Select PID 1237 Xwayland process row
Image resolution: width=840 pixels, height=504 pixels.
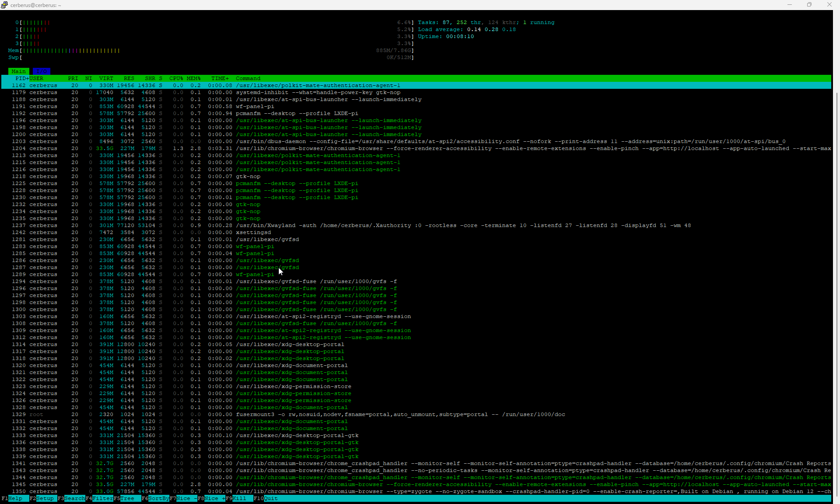point(416,225)
